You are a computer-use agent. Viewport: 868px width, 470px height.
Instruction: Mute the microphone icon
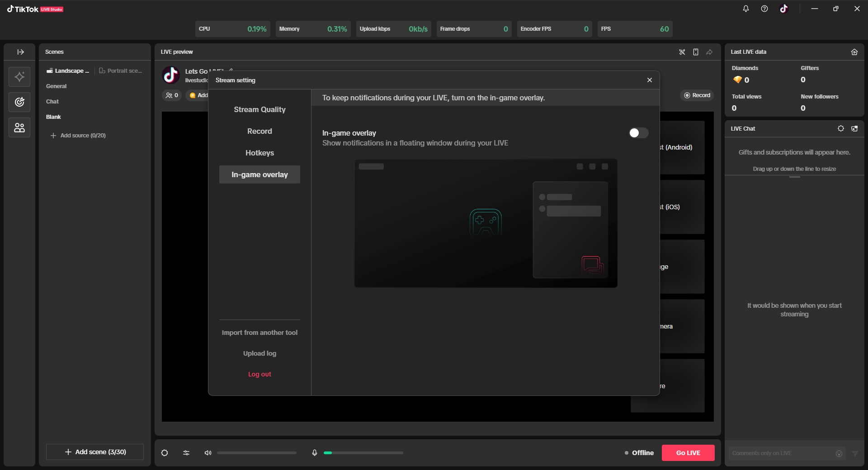(315, 453)
